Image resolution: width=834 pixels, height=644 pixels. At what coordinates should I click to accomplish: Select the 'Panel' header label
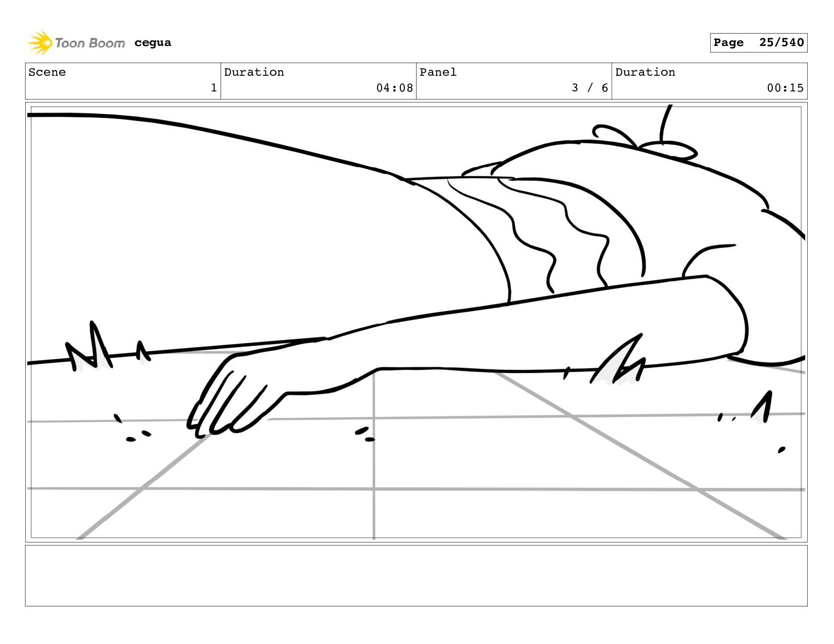click(438, 72)
